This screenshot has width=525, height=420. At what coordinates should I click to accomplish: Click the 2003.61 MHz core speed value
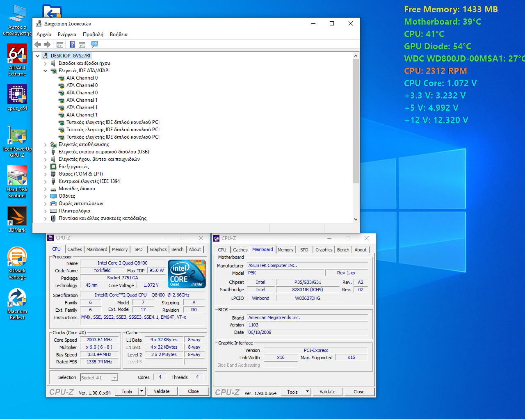pos(99,340)
